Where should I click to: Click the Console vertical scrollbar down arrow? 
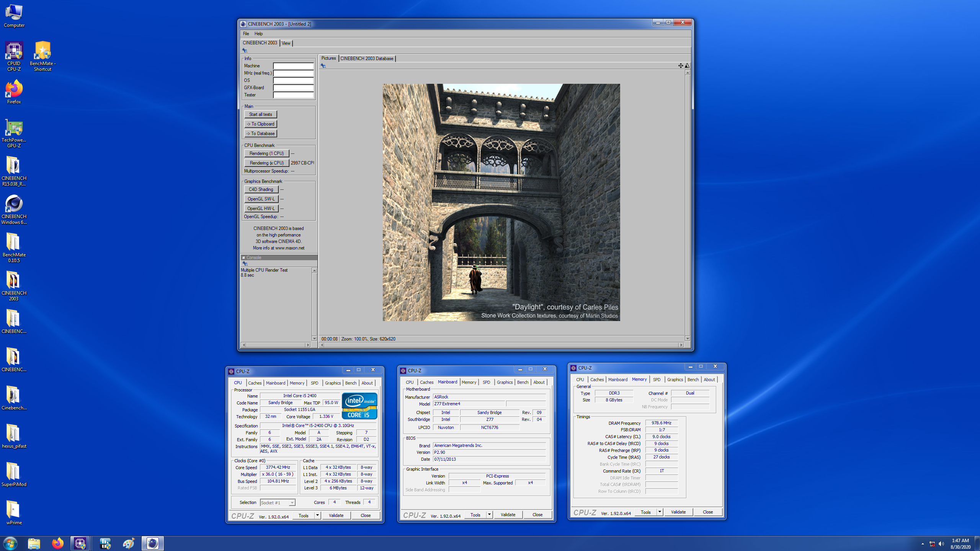314,339
